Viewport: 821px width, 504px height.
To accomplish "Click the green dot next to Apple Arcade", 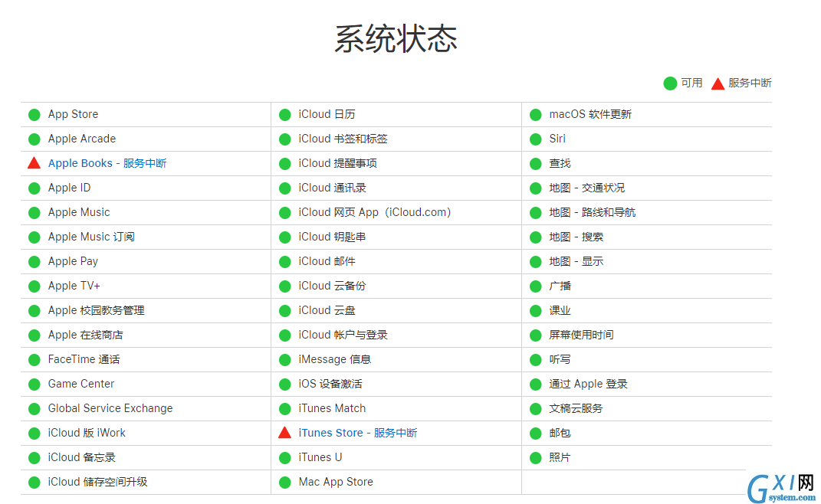I will click(34, 139).
